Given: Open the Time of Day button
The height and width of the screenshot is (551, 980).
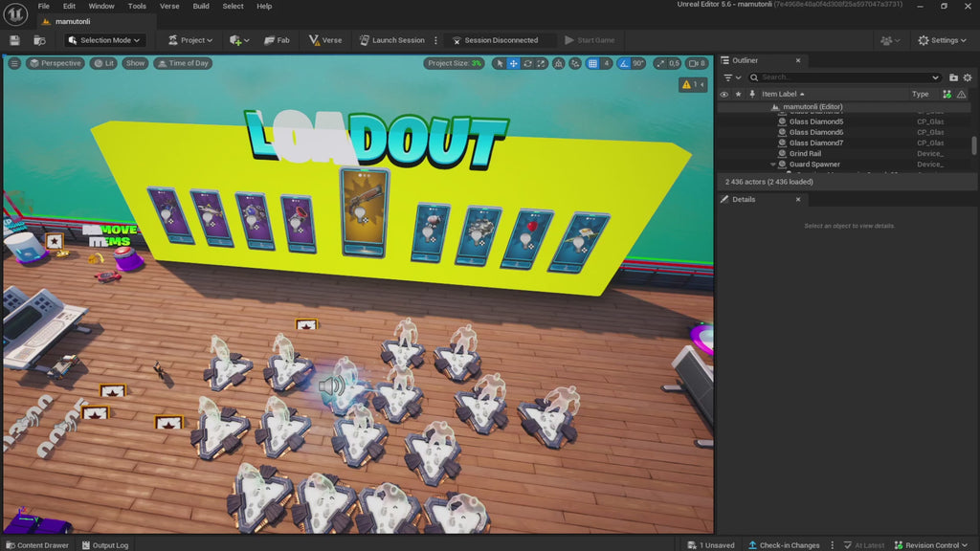Looking at the screenshot, I should (184, 63).
